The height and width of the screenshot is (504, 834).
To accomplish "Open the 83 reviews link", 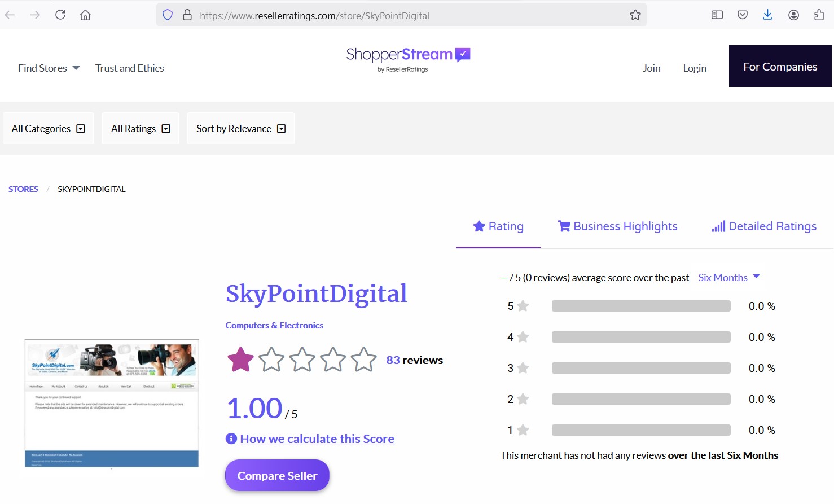I will [x=415, y=360].
